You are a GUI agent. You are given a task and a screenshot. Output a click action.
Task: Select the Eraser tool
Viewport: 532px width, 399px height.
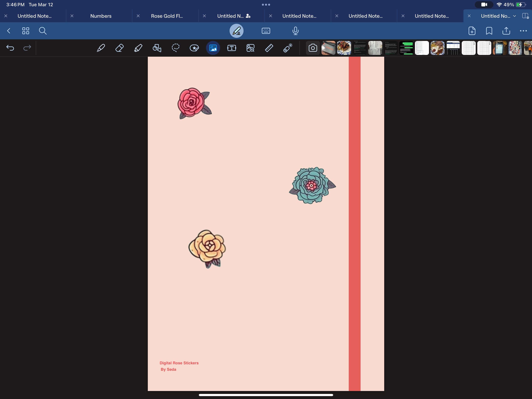[120, 48]
